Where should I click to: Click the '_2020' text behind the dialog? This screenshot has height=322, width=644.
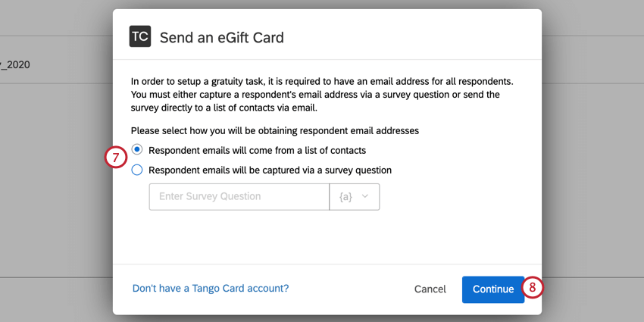pyautogui.click(x=15, y=65)
